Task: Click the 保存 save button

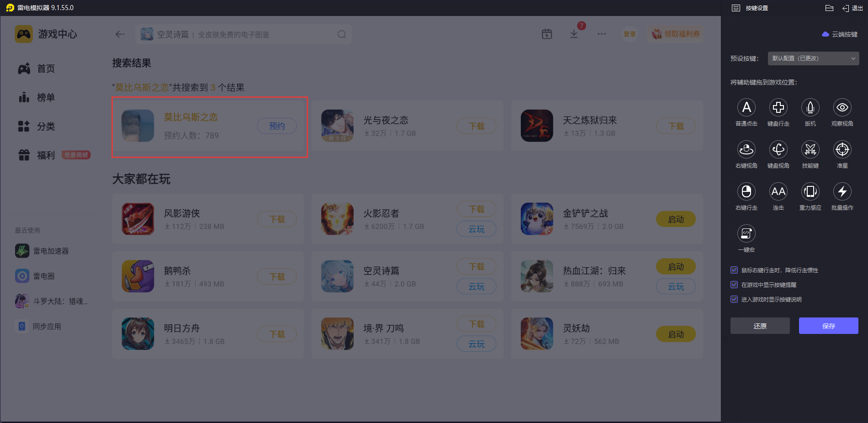Action: tap(828, 326)
